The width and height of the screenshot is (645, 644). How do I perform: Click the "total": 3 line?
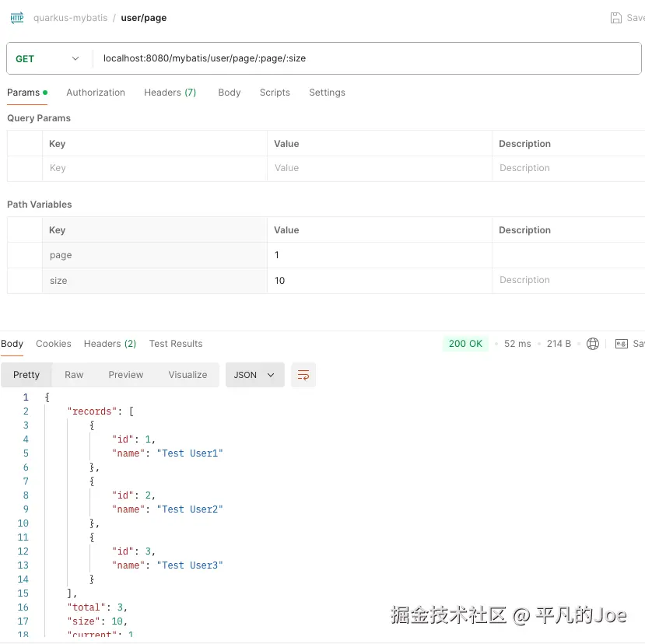pos(97,607)
